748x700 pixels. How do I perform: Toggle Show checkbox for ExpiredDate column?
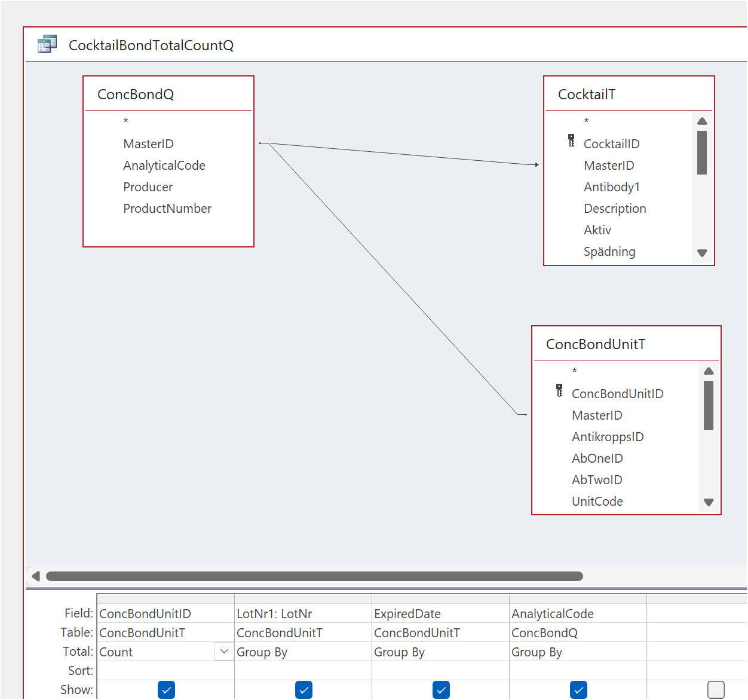[x=441, y=690]
